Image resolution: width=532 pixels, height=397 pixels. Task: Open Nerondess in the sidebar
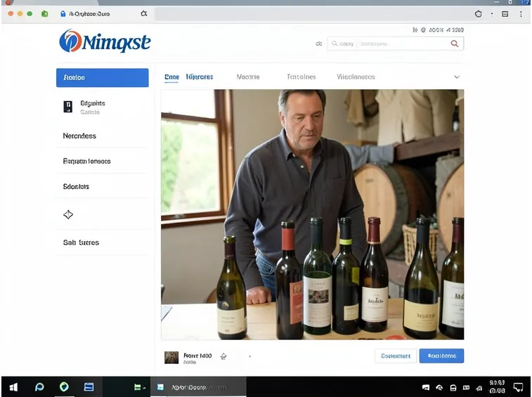[x=79, y=136]
